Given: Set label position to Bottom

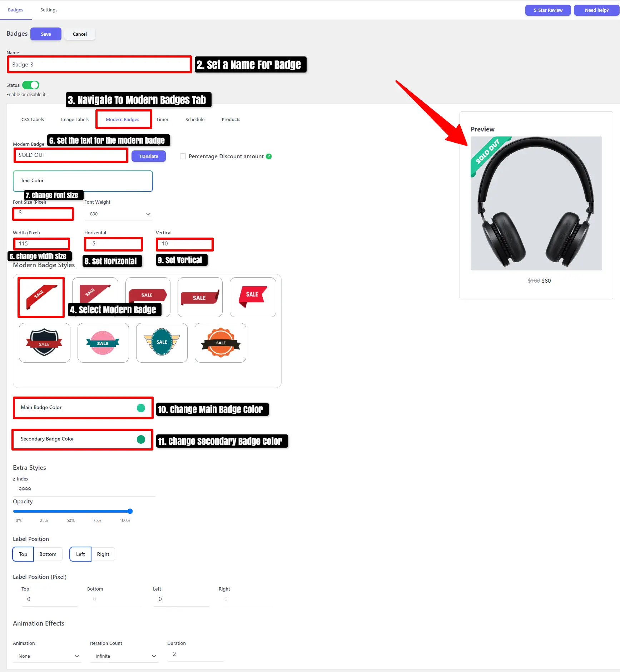Looking at the screenshot, I should 48,554.
